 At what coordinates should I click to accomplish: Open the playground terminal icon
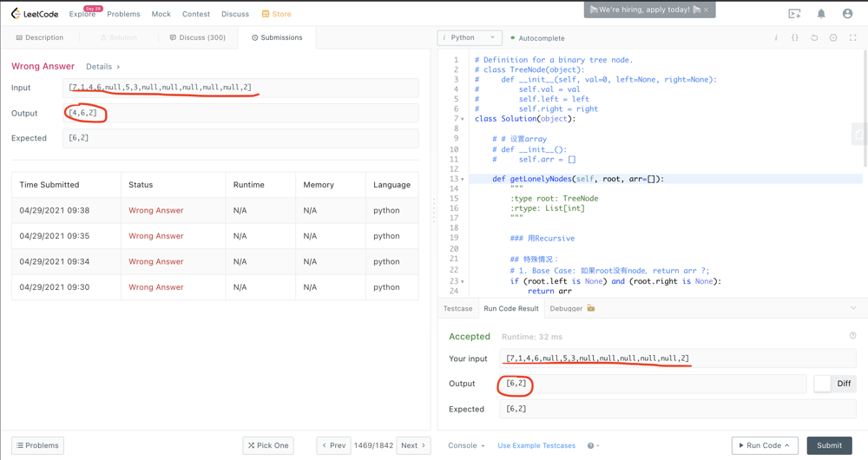(x=794, y=14)
